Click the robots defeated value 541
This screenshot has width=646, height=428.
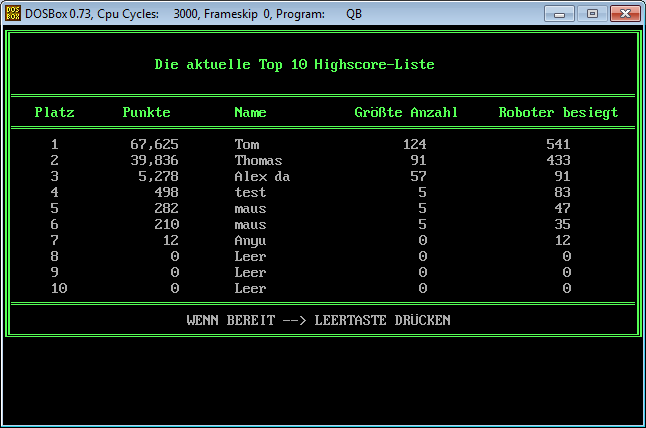click(558, 144)
